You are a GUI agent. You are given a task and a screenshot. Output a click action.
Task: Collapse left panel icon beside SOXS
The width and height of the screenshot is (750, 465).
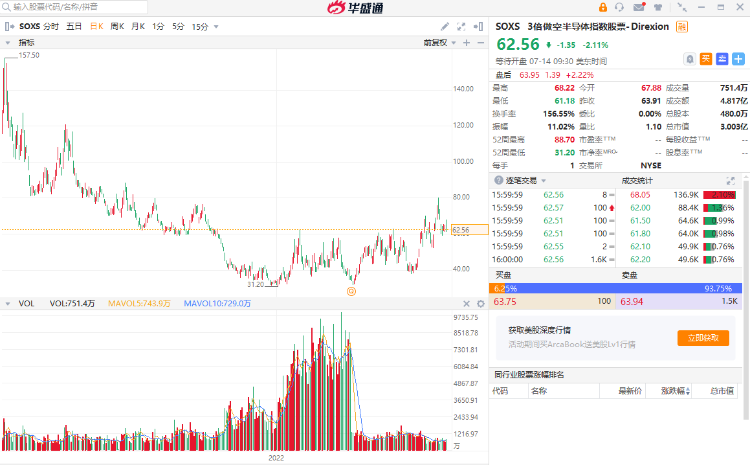click(9, 26)
